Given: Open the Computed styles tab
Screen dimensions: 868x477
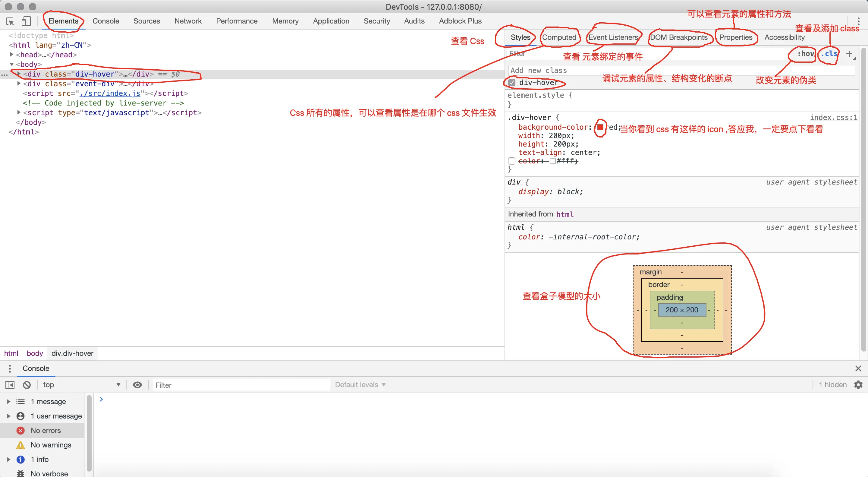Looking at the screenshot, I should click(x=559, y=37).
